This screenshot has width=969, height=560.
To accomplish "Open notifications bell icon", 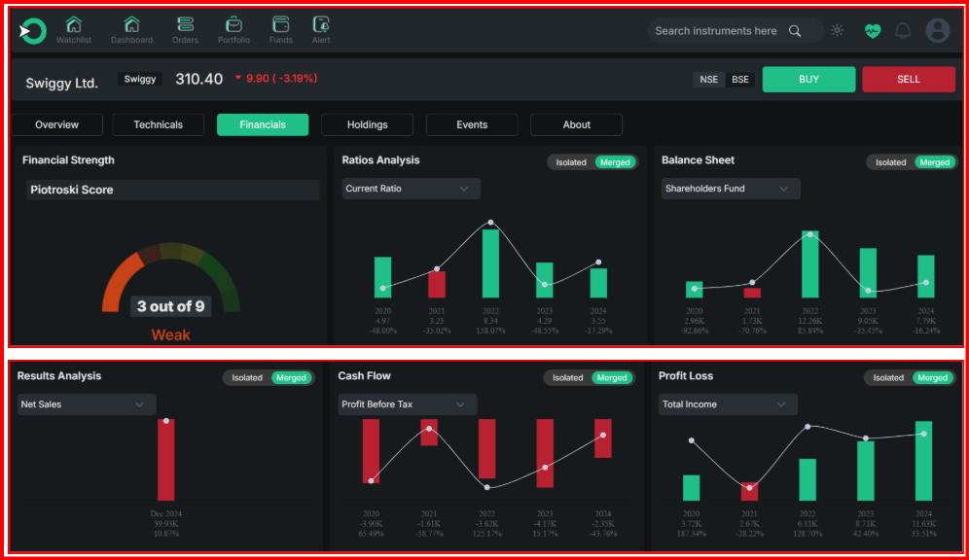I will (x=903, y=31).
